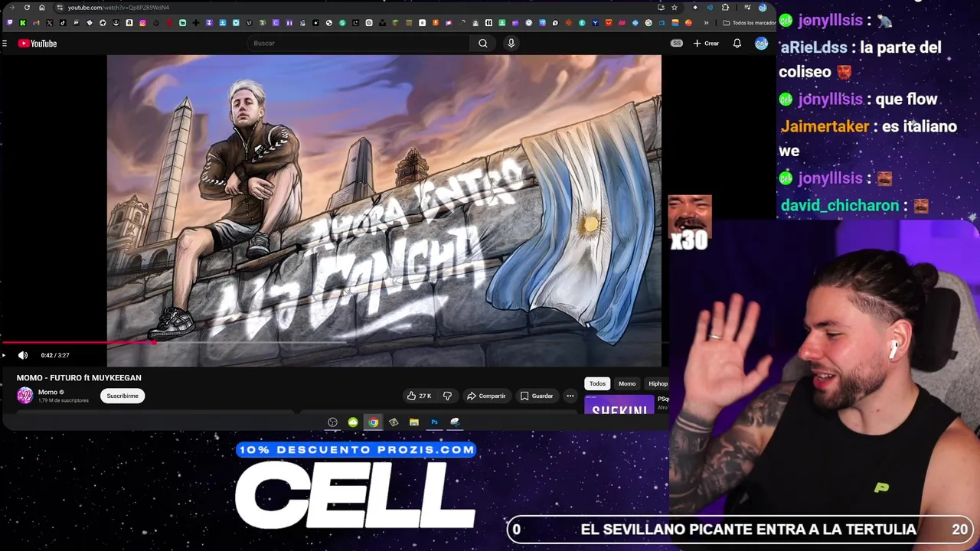The height and width of the screenshot is (551, 980).
Task: Bookmark this page with the star icon
Action: click(x=674, y=8)
